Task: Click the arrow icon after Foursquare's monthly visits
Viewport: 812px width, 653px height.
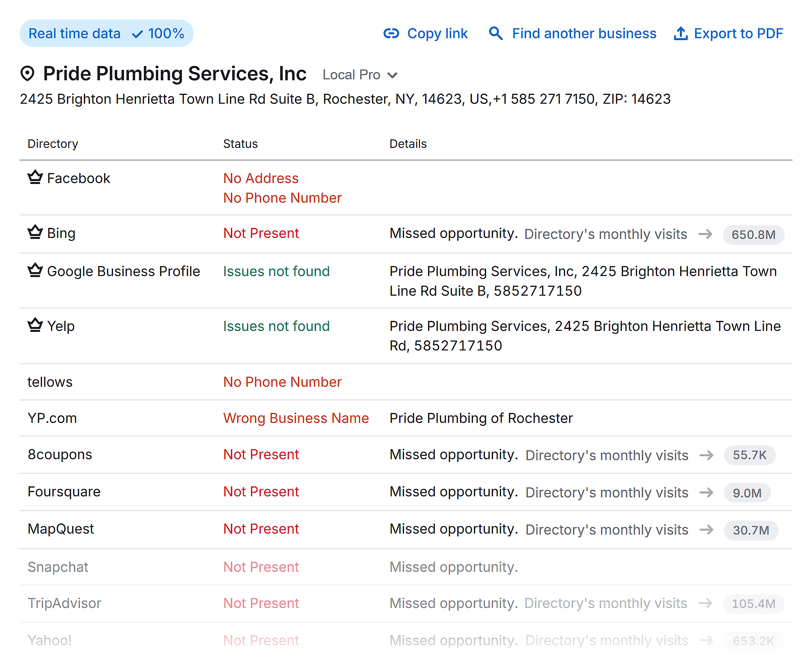Action: [706, 492]
